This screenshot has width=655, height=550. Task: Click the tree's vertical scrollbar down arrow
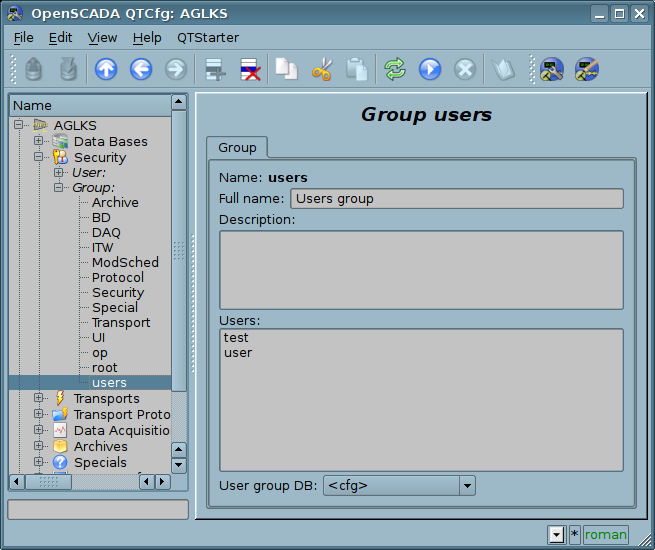179,465
